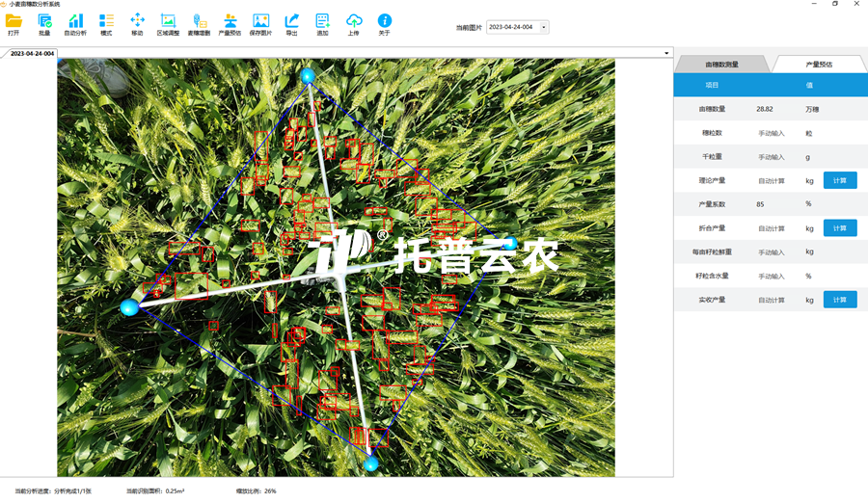Click the 保存图片 (Save image) icon
Screen dimensions: 868x503
click(x=260, y=21)
